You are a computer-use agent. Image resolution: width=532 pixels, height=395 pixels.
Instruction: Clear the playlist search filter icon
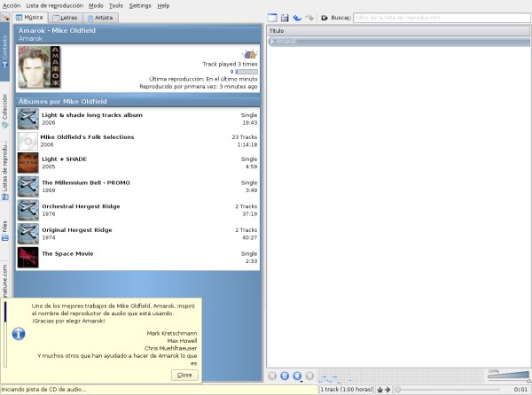[x=324, y=18]
